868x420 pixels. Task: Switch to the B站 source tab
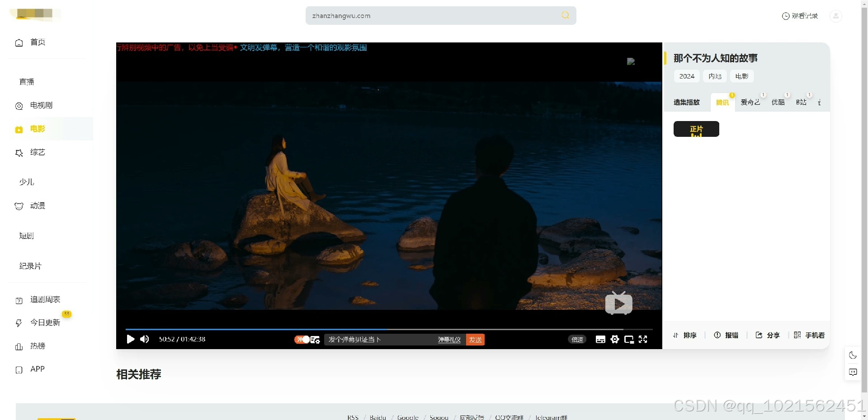pos(801,103)
